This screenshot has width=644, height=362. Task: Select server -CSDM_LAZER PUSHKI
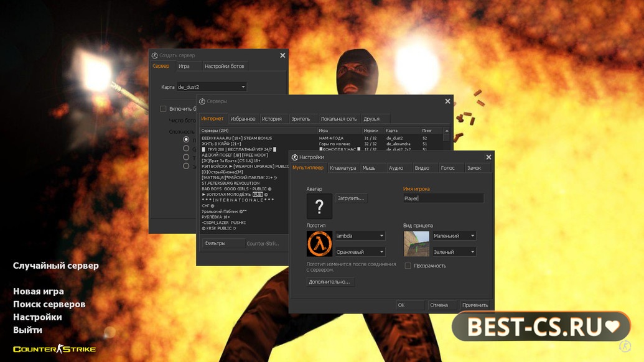(x=223, y=223)
